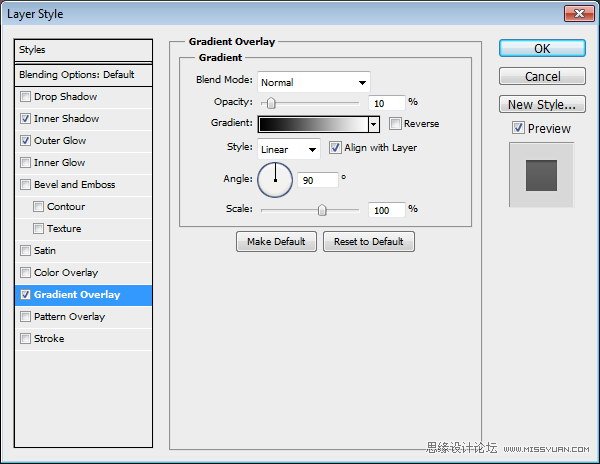The width and height of the screenshot is (600, 464).
Task: Enable the Drop Shadow checkbox
Action: [25, 96]
